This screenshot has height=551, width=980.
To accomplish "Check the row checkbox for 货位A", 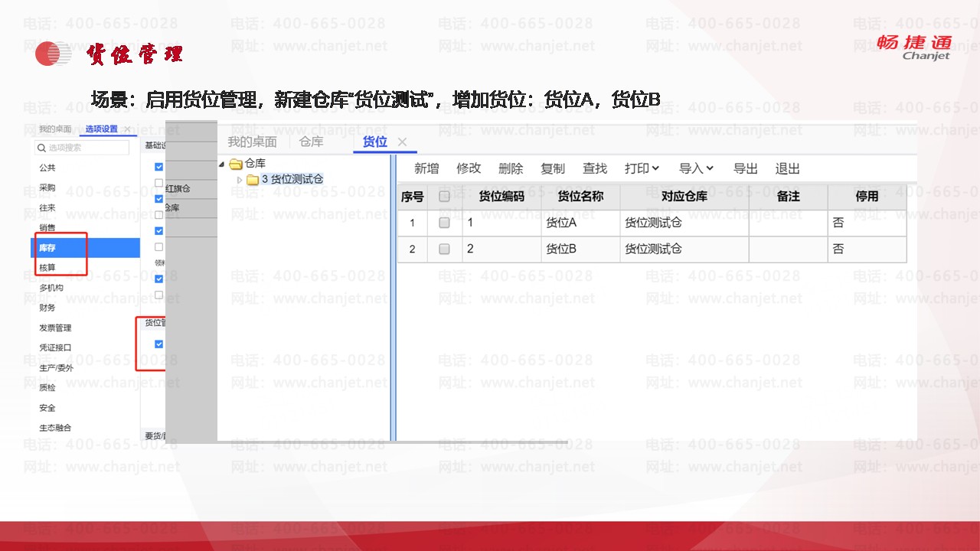I will [x=444, y=223].
